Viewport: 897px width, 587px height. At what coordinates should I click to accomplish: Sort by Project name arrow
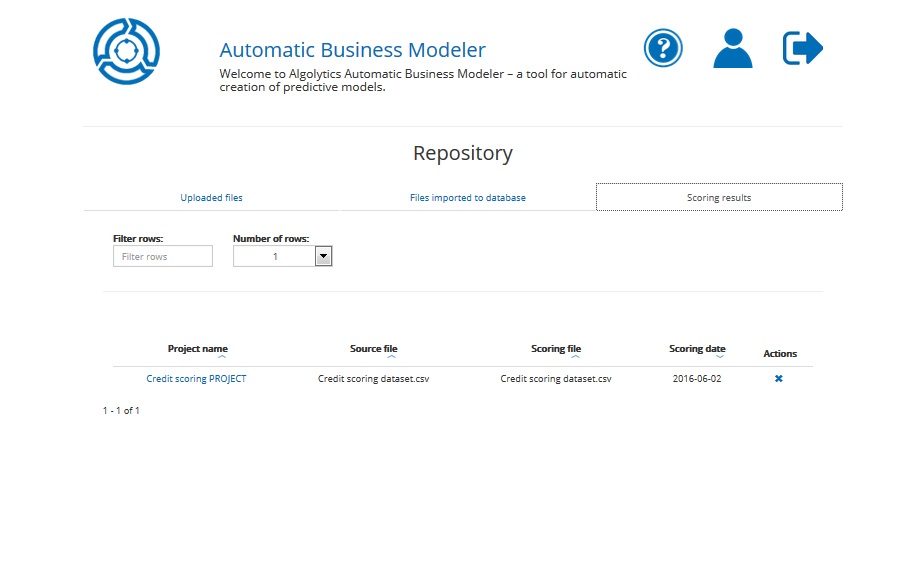click(222, 357)
